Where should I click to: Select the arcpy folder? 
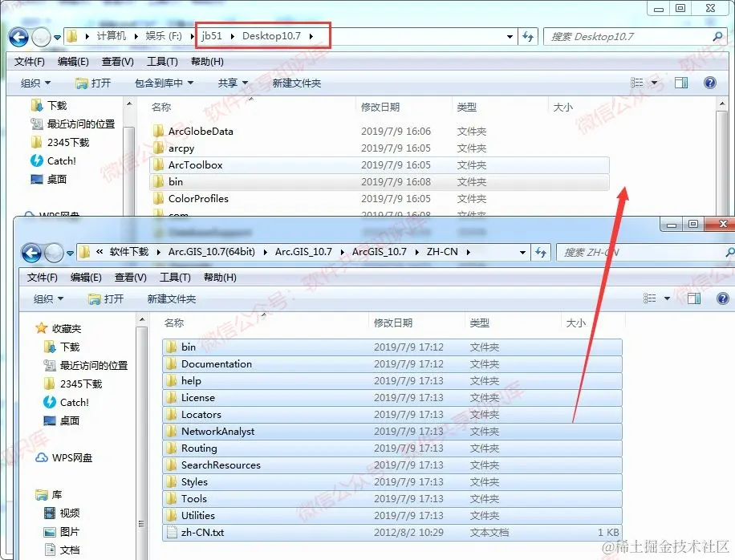click(380, 148)
